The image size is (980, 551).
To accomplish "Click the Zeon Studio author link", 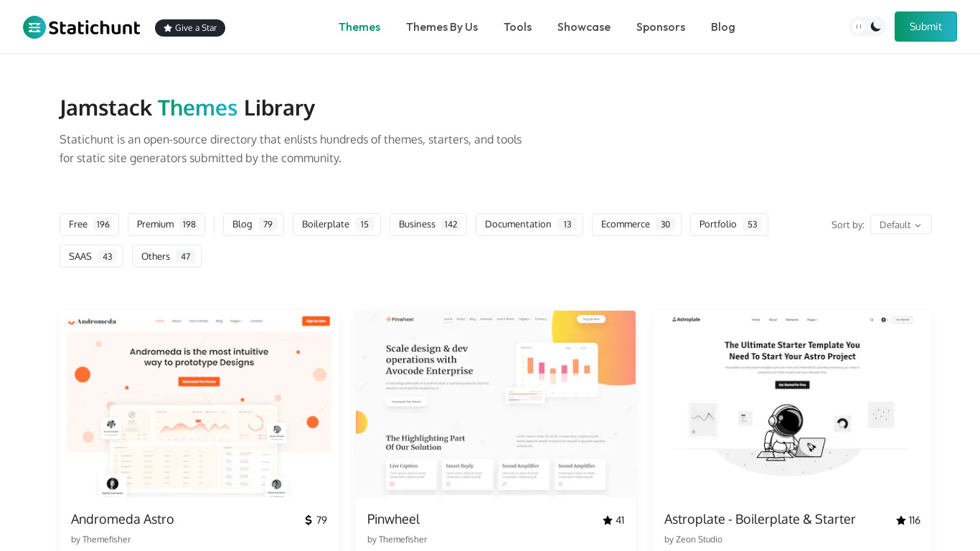I will (x=699, y=540).
